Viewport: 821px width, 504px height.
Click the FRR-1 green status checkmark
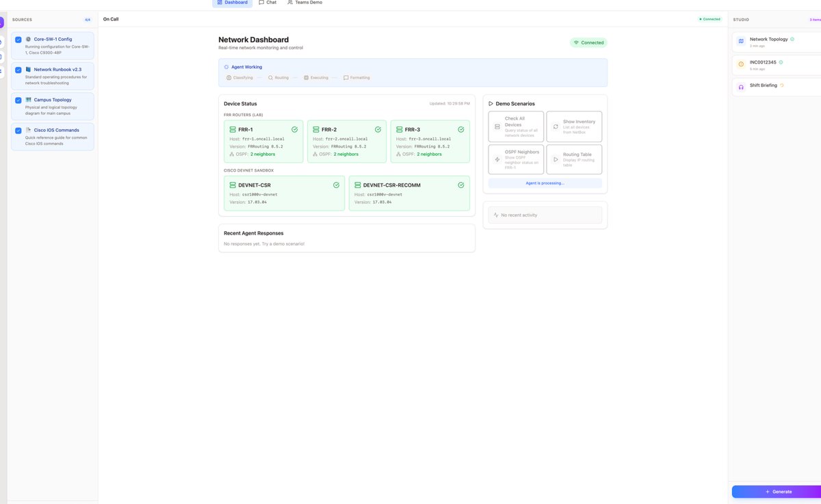coord(294,129)
